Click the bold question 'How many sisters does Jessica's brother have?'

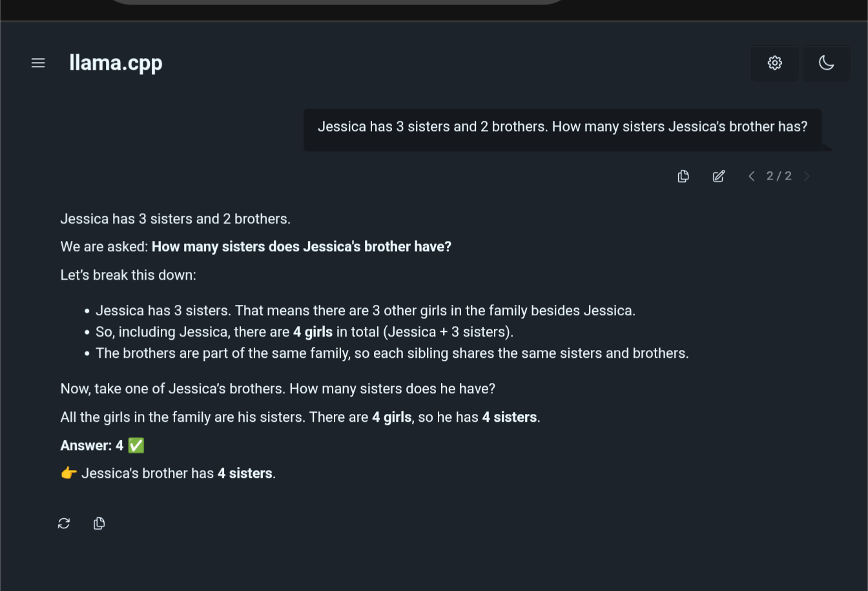coord(302,247)
